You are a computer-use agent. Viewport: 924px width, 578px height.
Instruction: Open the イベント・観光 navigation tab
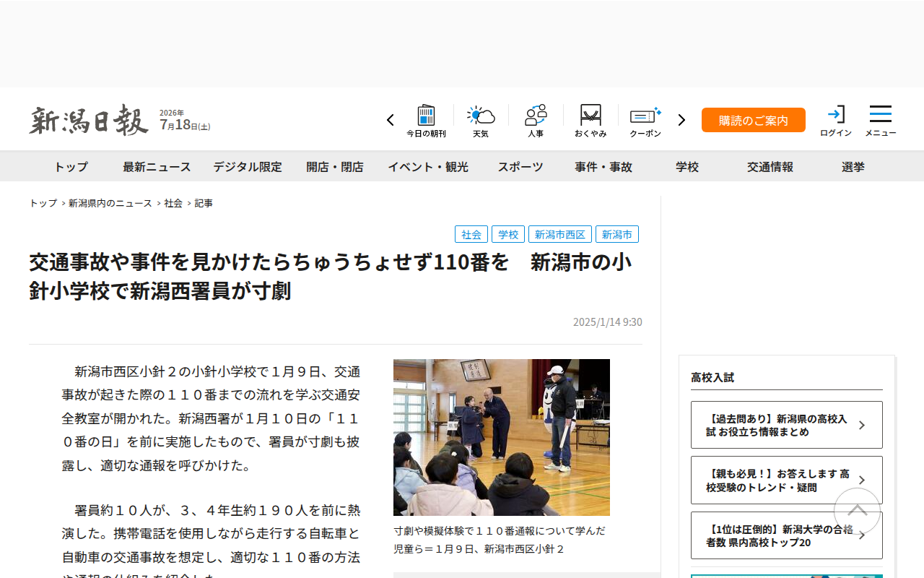pyautogui.click(x=428, y=167)
